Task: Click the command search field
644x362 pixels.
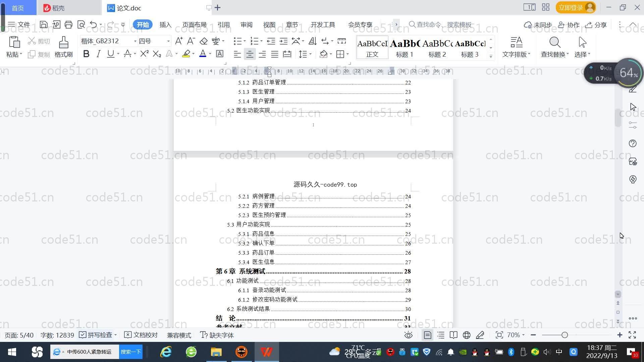Action: [x=441, y=24]
